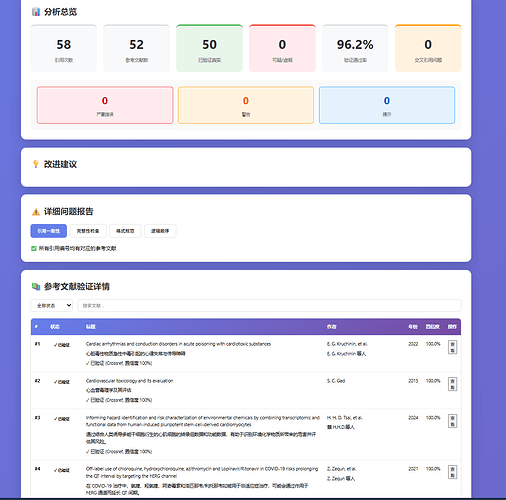The height and width of the screenshot is (500, 506).
Task: Click the 参考文献验证详情 section heading
Action: (77, 286)
